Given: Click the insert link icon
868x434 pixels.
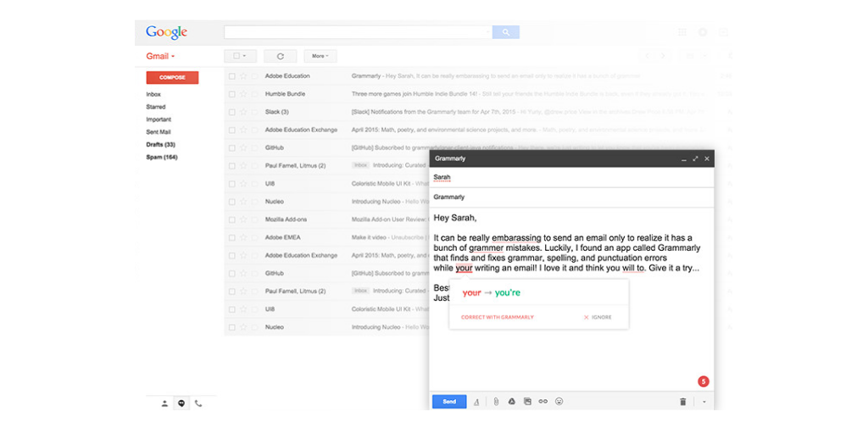Looking at the screenshot, I should tap(543, 402).
